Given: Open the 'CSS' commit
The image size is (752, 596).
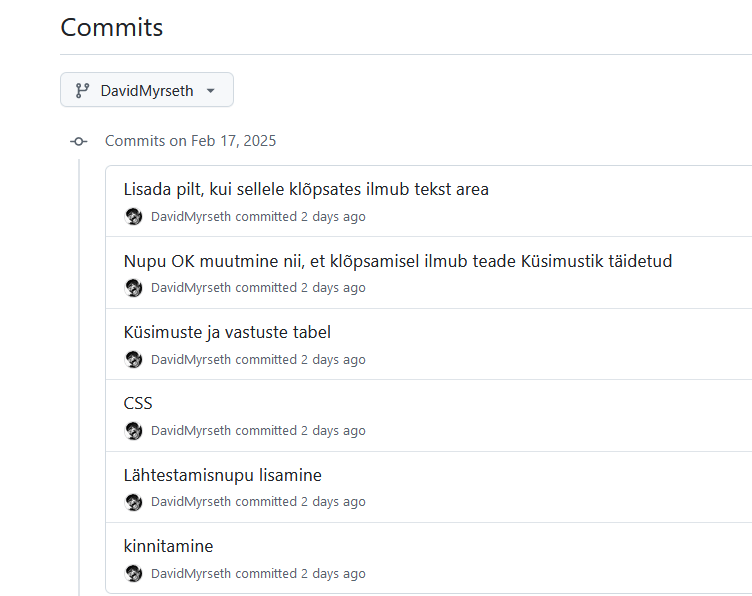Looking at the screenshot, I should [138, 403].
